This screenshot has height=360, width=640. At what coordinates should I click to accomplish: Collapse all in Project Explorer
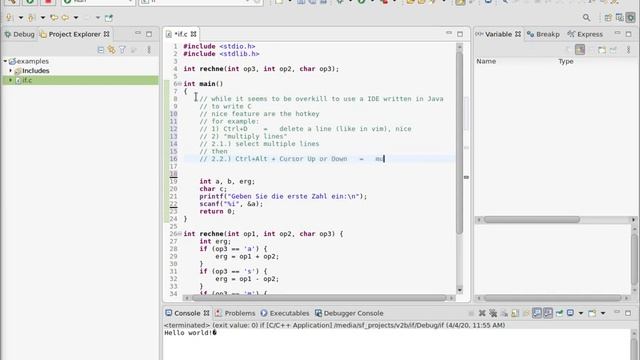[x=101, y=50]
